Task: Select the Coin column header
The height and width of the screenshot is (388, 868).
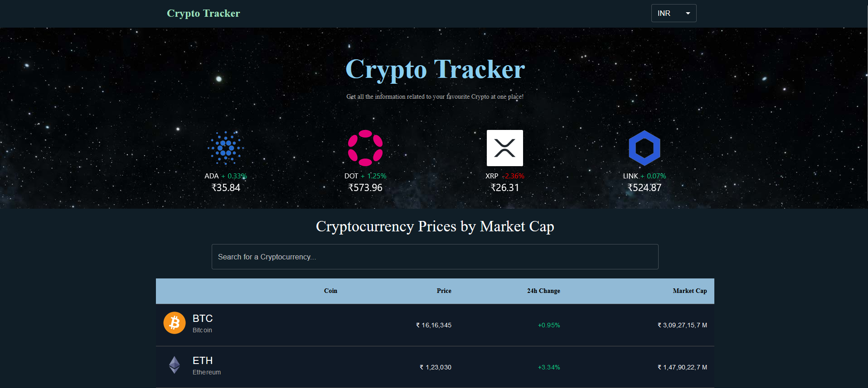Action: coord(330,291)
